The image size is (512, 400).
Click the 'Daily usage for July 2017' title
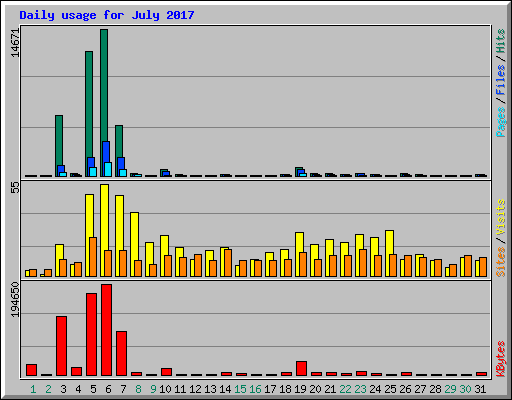tap(107, 15)
